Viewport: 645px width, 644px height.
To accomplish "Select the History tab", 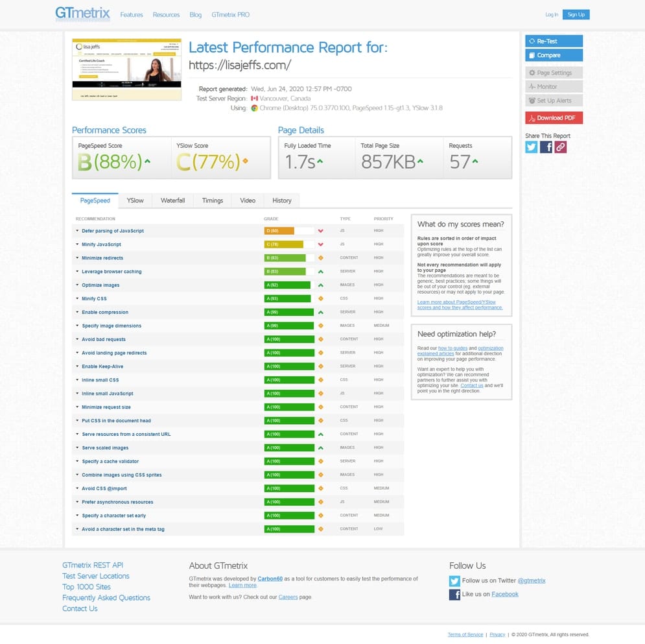I will pos(281,200).
